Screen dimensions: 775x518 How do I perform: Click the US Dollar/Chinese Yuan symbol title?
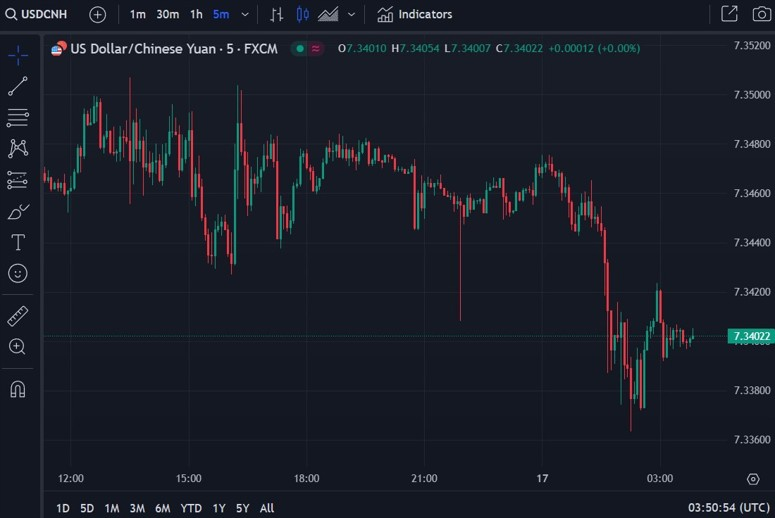tap(174, 48)
